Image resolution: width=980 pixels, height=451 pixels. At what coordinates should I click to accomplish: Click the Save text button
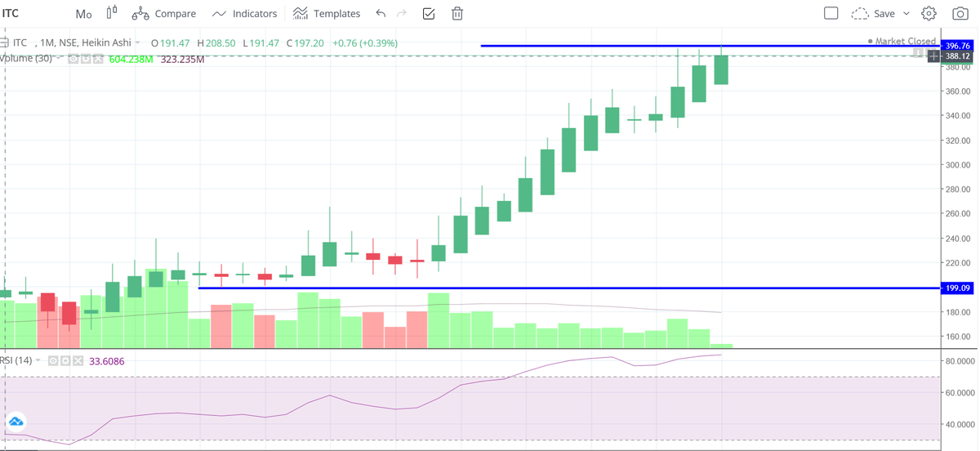pyautogui.click(x=884, y=14)
